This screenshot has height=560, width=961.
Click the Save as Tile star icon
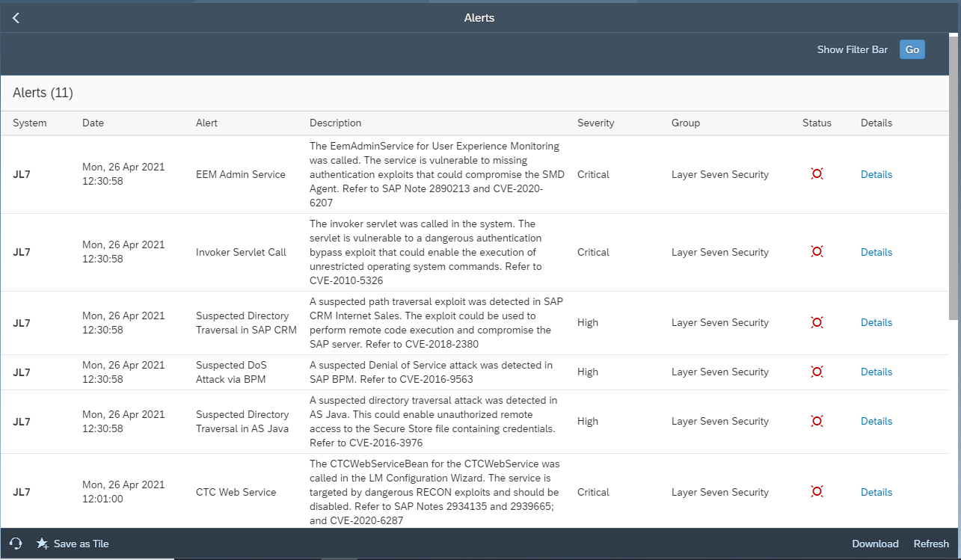43,544
